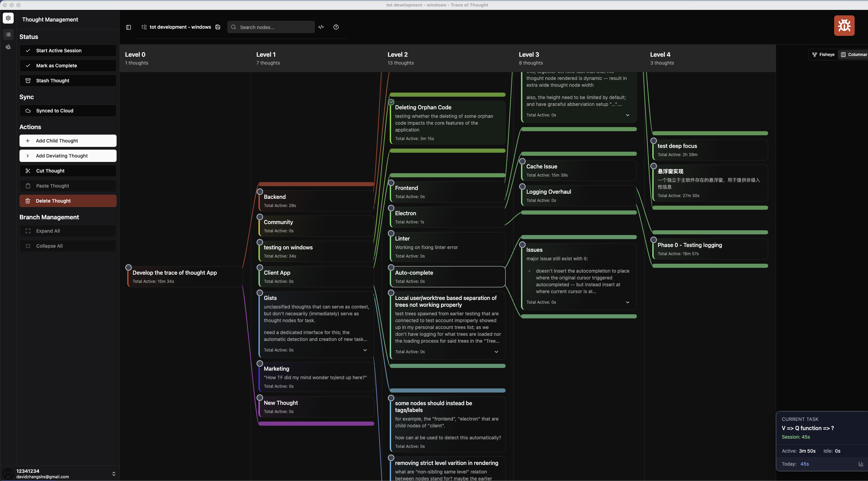Screen dimensions: 868x481
Task: Select the Linter thought node
Action: (x=448, y=247)
